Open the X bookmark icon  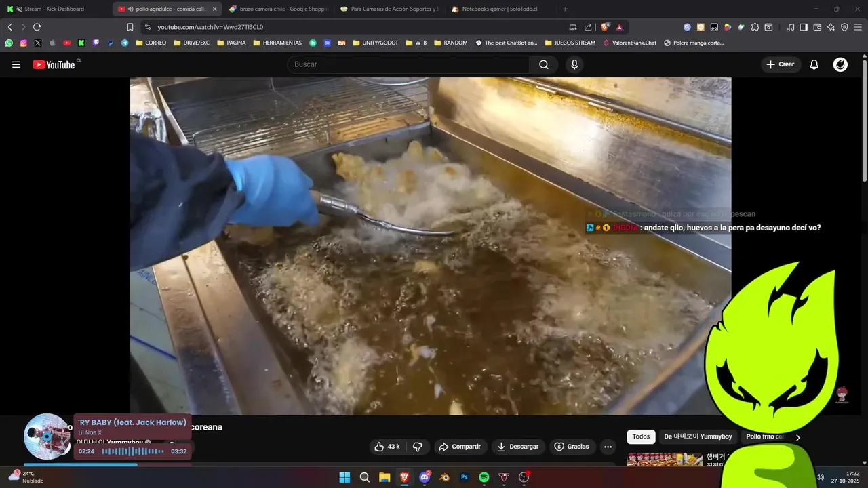click(37, 43)
